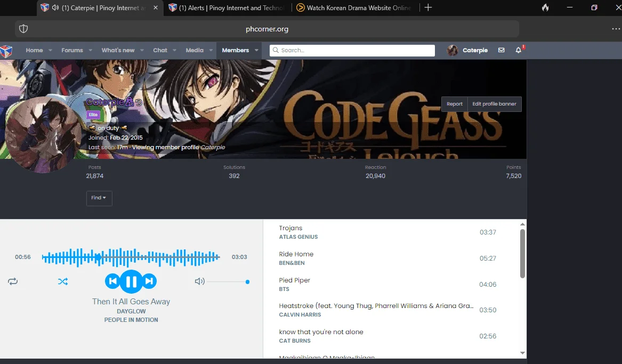622x364 pixels.
Task: Toggle shuffle in the music player
Action: coord(63,281)
